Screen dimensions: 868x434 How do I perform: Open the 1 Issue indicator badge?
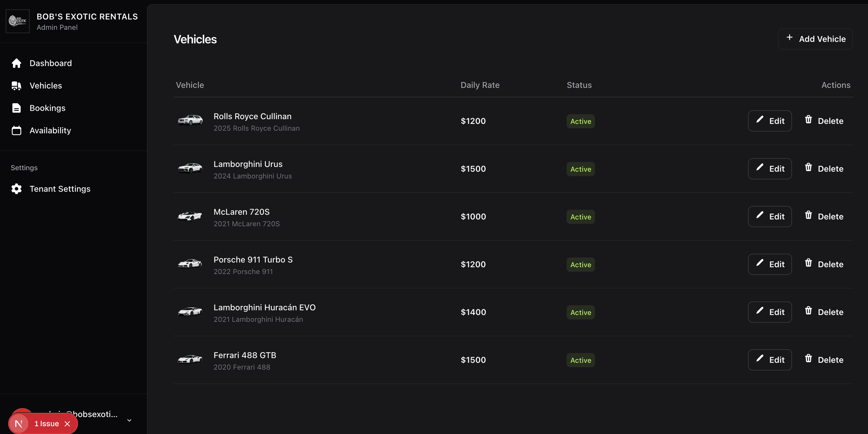pyautogui.click(x=47, y=424)
